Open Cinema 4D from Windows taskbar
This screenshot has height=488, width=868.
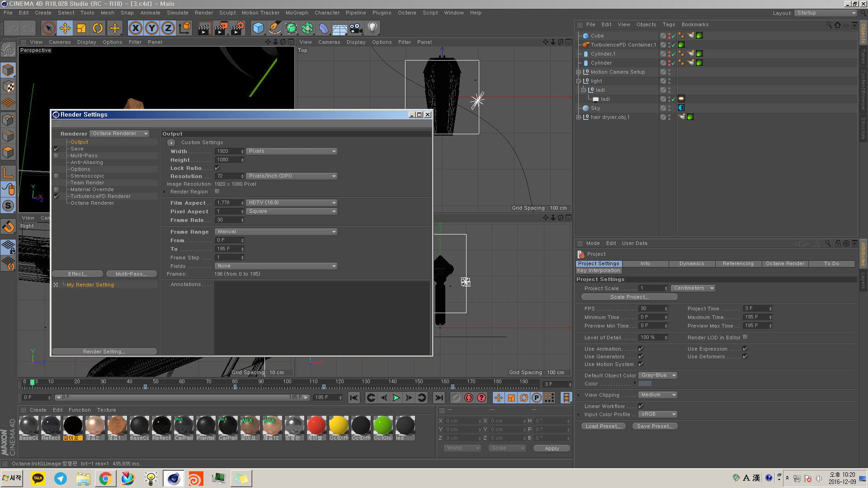(x=173, y=479)
